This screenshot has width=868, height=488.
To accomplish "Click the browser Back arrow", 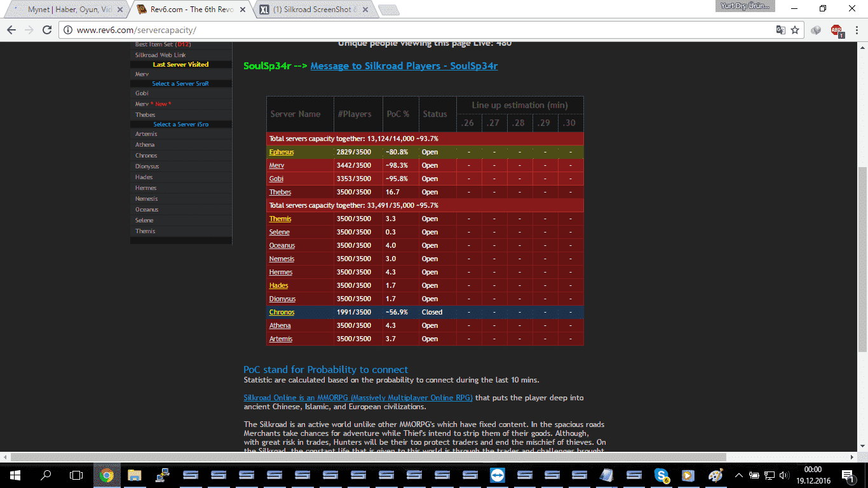I will [x=11, y=30].
